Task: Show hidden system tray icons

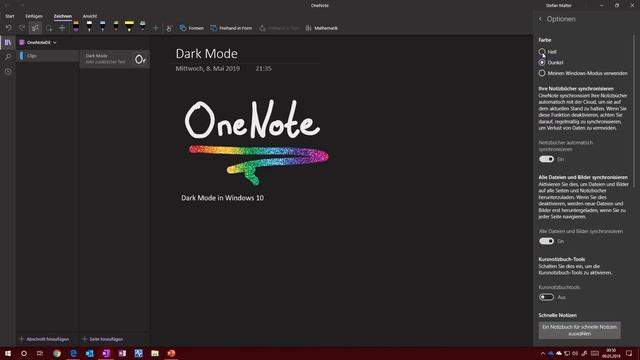Action: click(x=543, y=353)
